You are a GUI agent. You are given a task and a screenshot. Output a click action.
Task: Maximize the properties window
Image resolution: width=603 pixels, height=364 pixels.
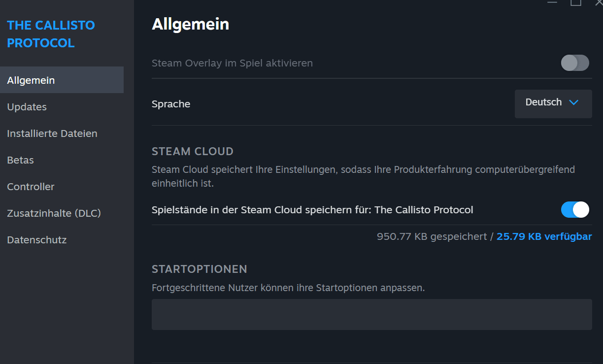click(576, 2)
